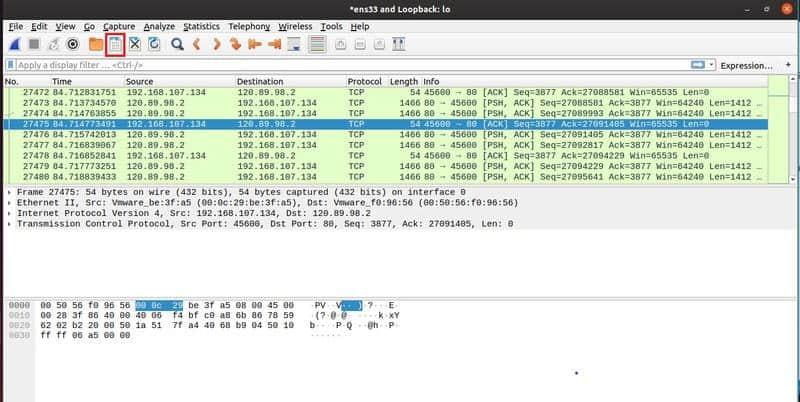Save capture file icon in red box

point(115,45)
